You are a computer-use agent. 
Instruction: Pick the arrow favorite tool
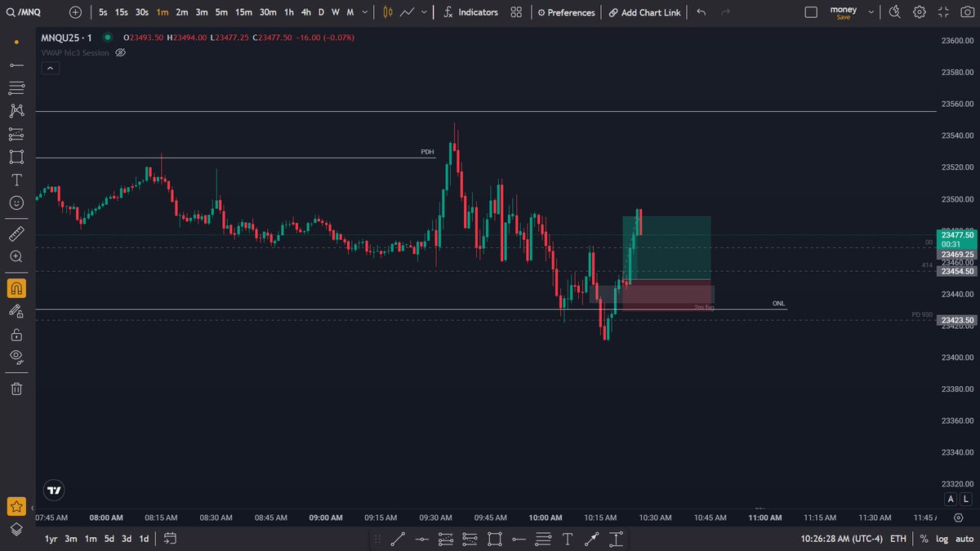(x=591, y=539)
